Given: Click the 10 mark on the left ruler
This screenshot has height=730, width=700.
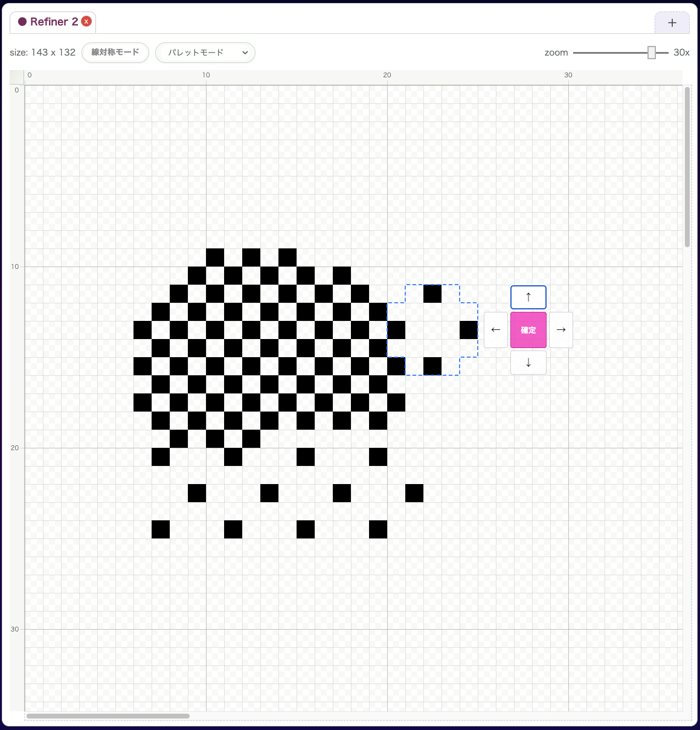Looking at the screenshot, I should (x=15, y=266).
